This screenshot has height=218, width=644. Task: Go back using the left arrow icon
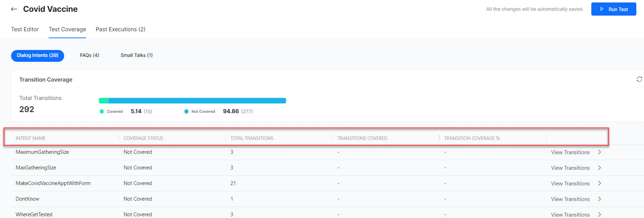click(x=14, y=9)
